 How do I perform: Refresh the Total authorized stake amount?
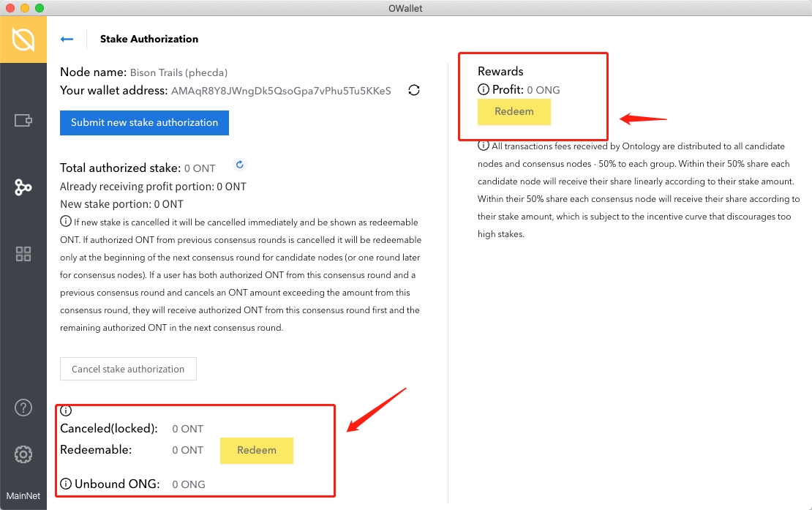click(239, 165)
